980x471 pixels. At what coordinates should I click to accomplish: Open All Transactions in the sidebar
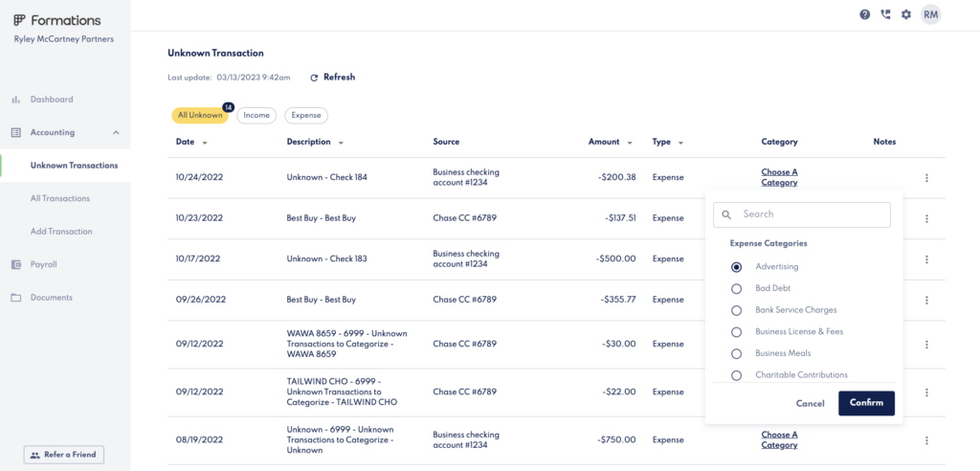pyautogui.click(x=60, y=198)
